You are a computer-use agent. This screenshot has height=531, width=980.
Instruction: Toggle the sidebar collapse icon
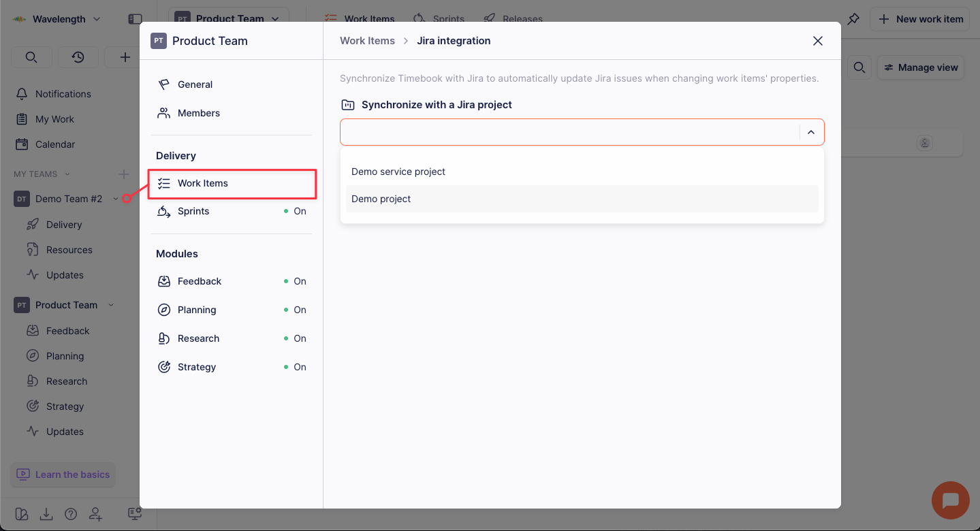135,19
